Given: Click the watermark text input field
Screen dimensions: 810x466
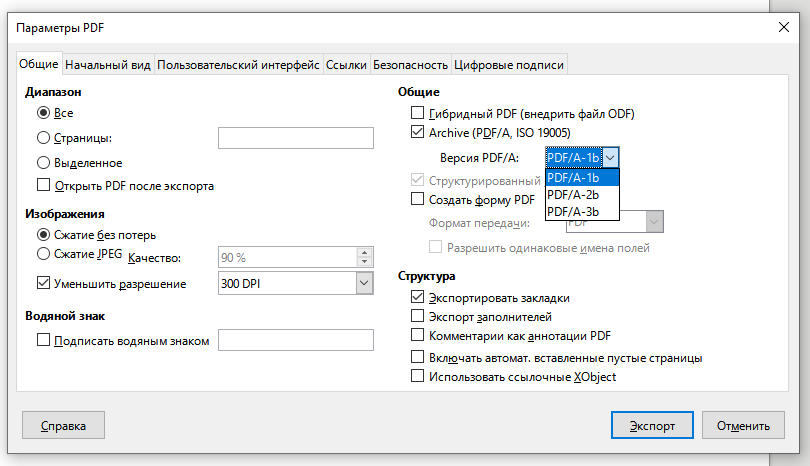Looking at the screenshot, I should tap(295, 340).
